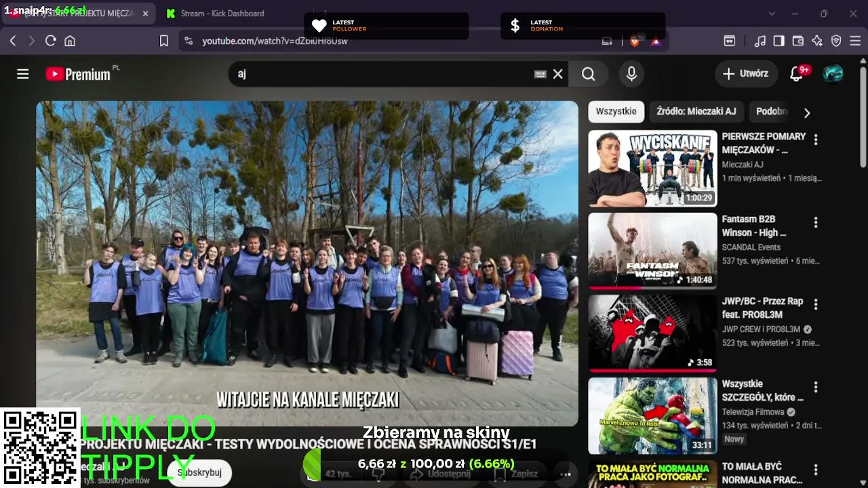This screenshot has width=868, height=488.
Task: Open the Fantasm B2B Winson title link
Action: click(x=754, y=226)
